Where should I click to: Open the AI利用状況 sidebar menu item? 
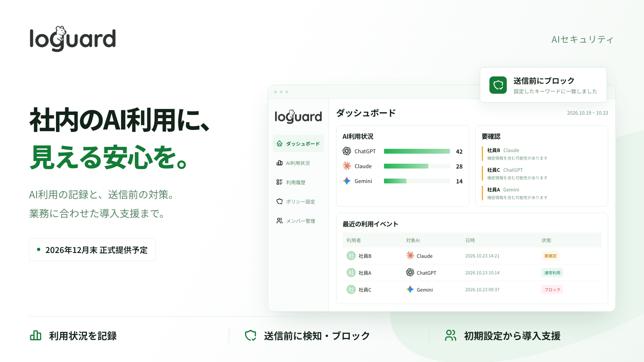[x=298, y=163]
